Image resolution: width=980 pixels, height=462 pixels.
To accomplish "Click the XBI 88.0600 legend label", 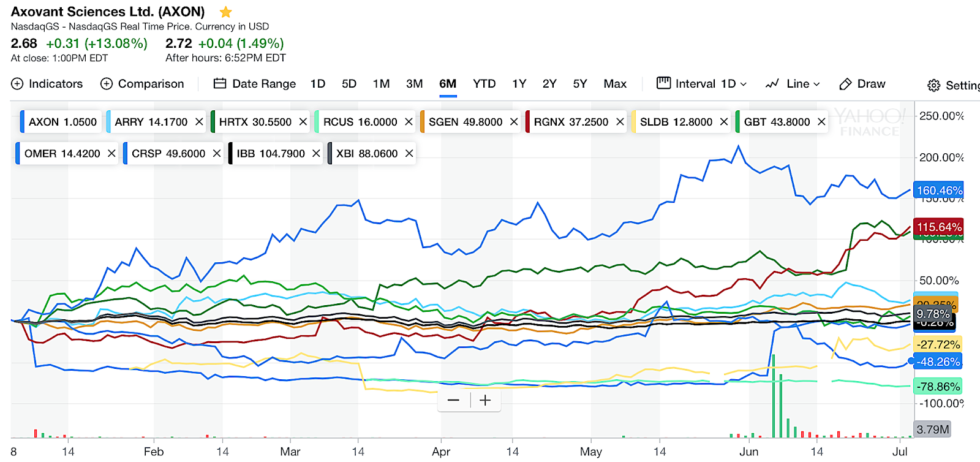I will pos(367,153).
